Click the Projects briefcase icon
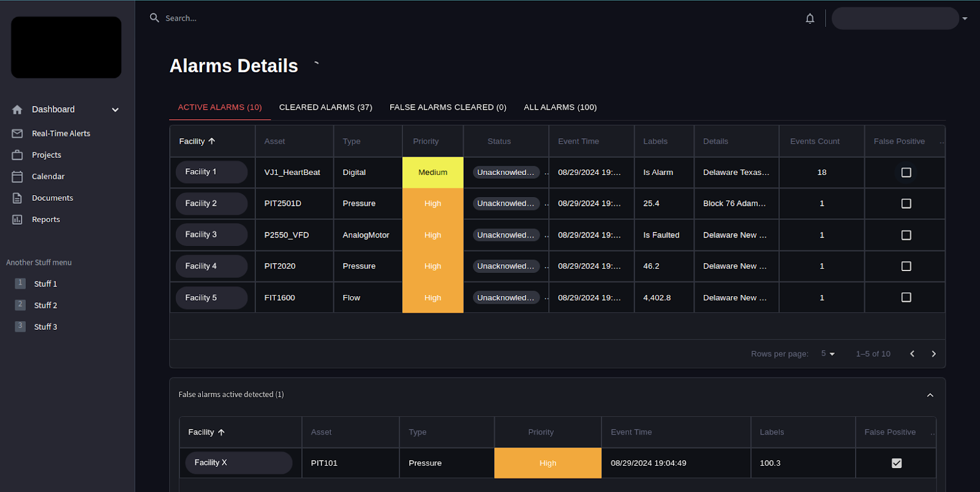Viewport: 980px width, 492px height. 17,155
